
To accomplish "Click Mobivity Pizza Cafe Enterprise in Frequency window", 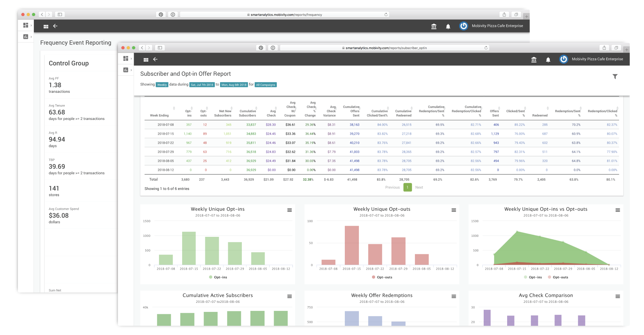I will point(497,26).
